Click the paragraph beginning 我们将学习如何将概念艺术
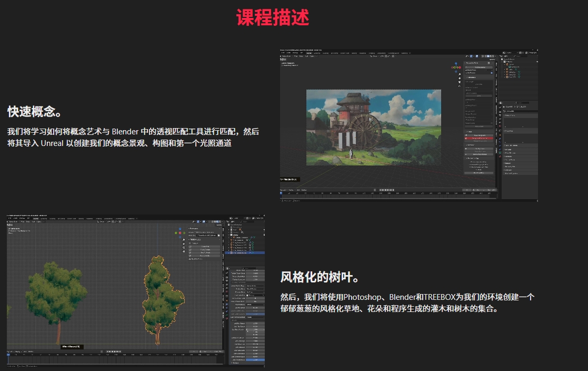 133,137
